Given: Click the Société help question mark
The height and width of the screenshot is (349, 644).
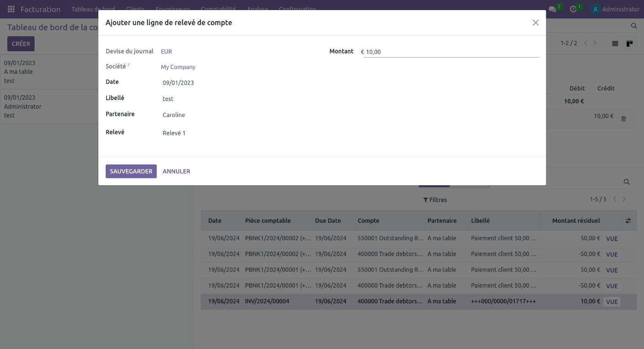Looking at the screenshot, I should [129, 65].
